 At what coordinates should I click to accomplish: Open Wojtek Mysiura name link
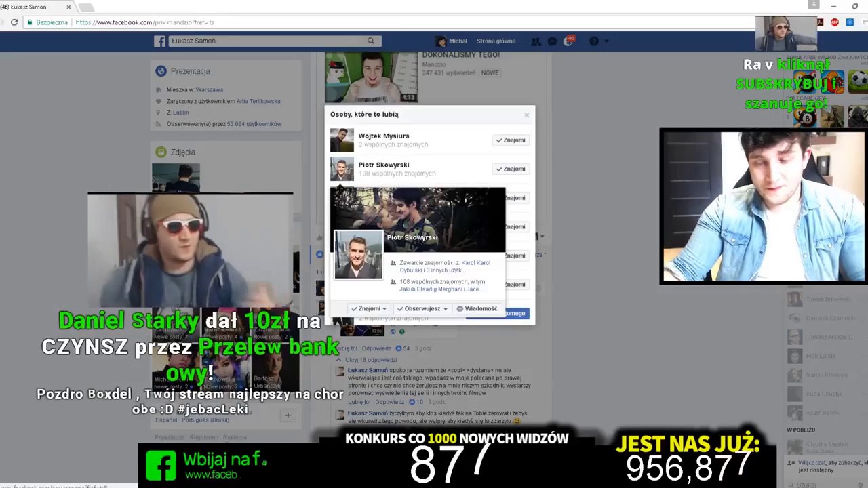384,136
